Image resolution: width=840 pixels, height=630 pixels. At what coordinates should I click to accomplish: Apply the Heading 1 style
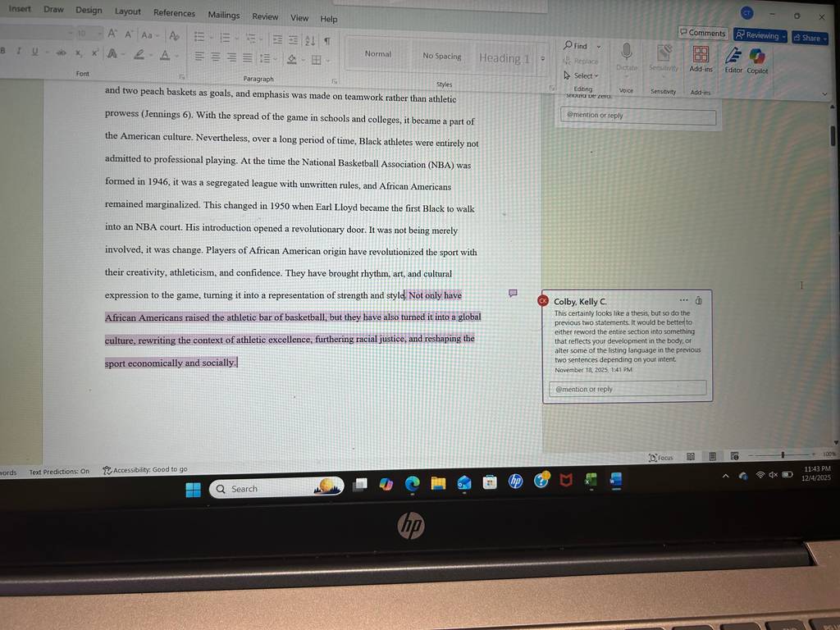click(504, 58)
